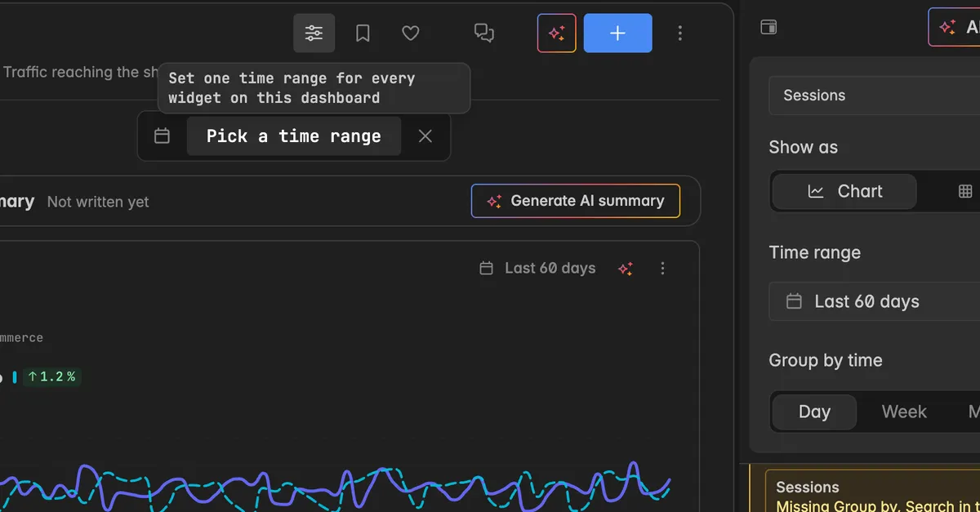The height and width of the screenshot is (512, 980).
Task: Switch Show as to table view
Action: [x=965, y=191]
